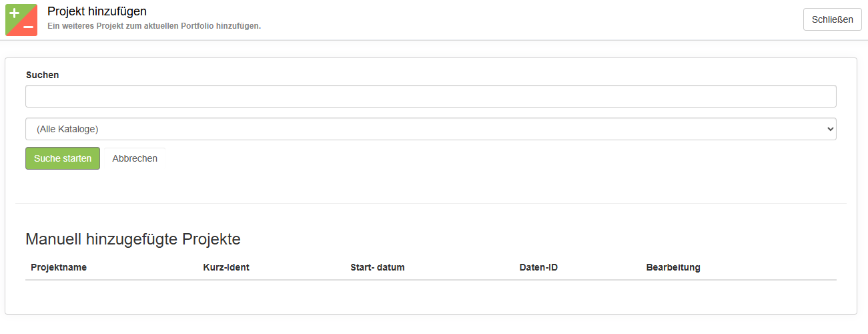Screen dimensions: 868x334
Task: Click the Suchen field label
Action: [x=43, y=75]
